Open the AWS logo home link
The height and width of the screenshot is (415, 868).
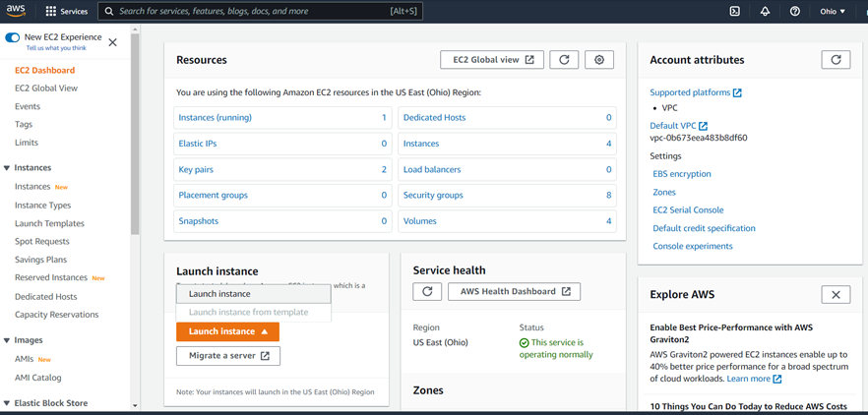tap(16, 11)
